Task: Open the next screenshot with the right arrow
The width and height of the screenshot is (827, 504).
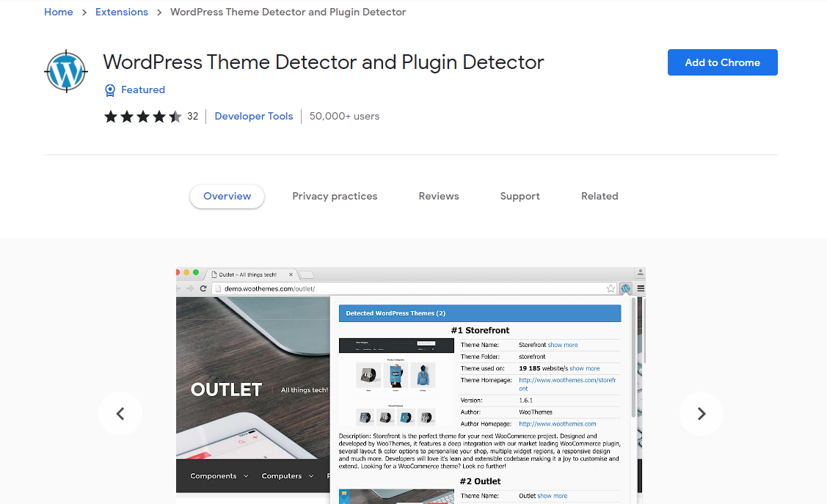Action: (701, 413)
